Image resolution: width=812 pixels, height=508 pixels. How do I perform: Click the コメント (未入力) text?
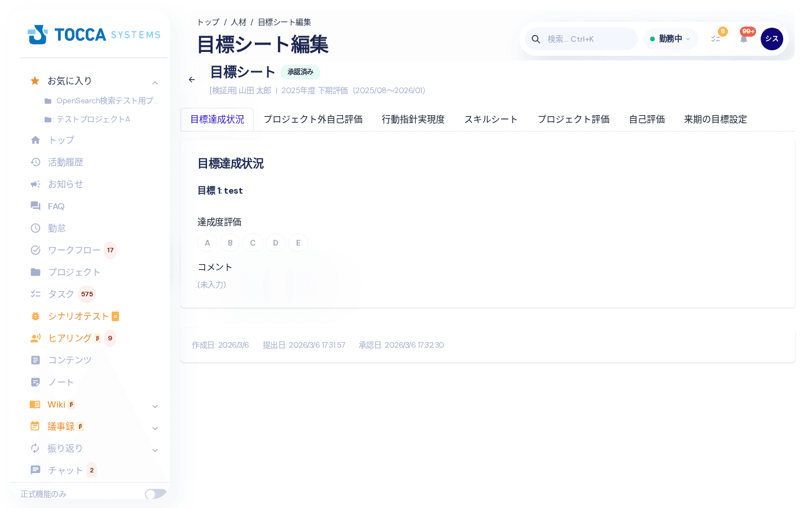tap(212, 284)
